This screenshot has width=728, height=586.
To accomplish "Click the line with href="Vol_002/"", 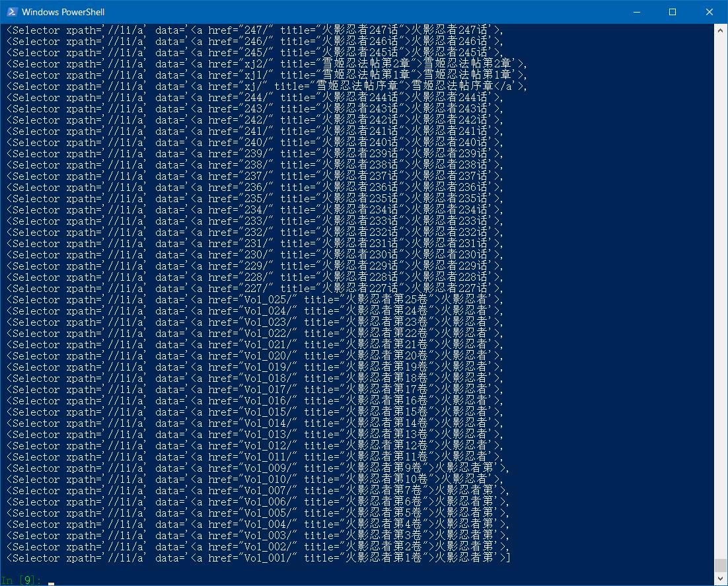I will coord(258,547).
